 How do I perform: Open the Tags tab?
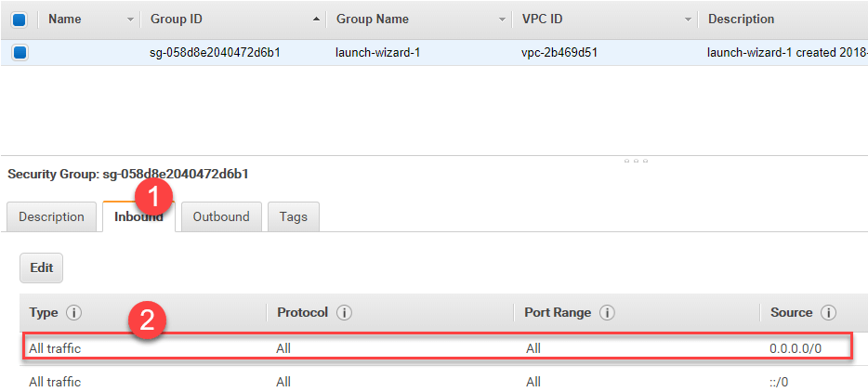click(293, 216)
